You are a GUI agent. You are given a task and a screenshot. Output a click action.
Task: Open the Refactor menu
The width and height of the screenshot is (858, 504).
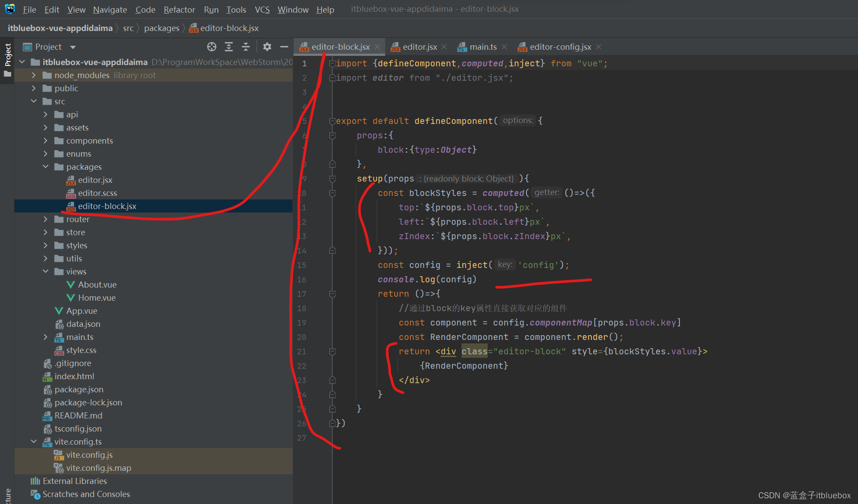[179, 9]
